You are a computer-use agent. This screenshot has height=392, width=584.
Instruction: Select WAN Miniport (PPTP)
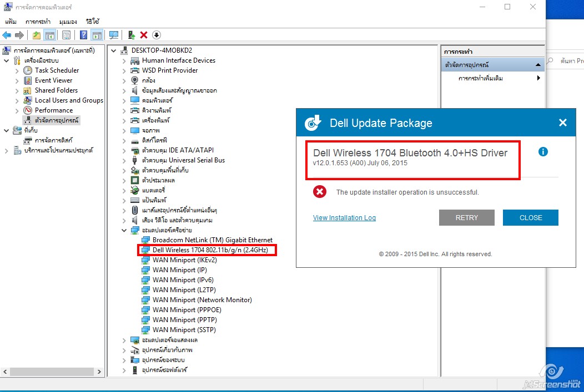(x=184, y=320)
